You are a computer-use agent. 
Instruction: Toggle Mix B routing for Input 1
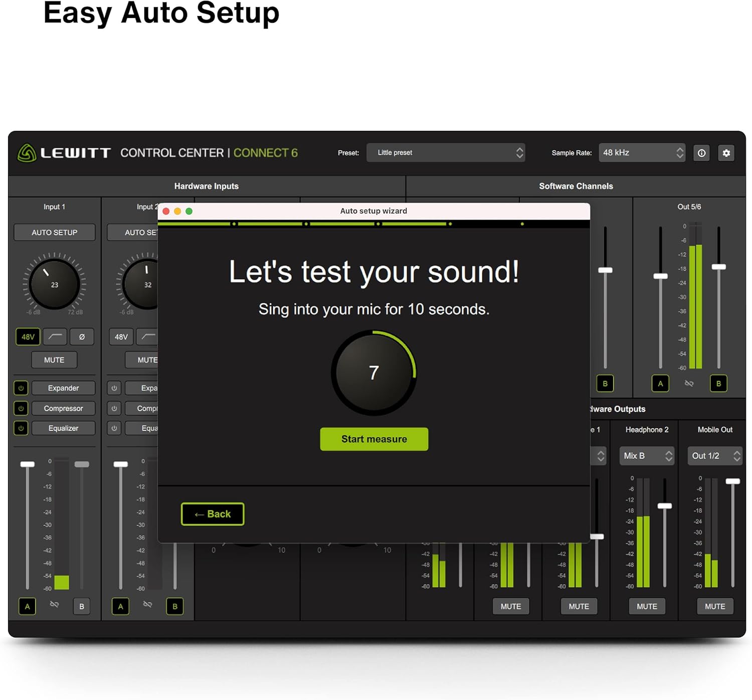(82, 606)
